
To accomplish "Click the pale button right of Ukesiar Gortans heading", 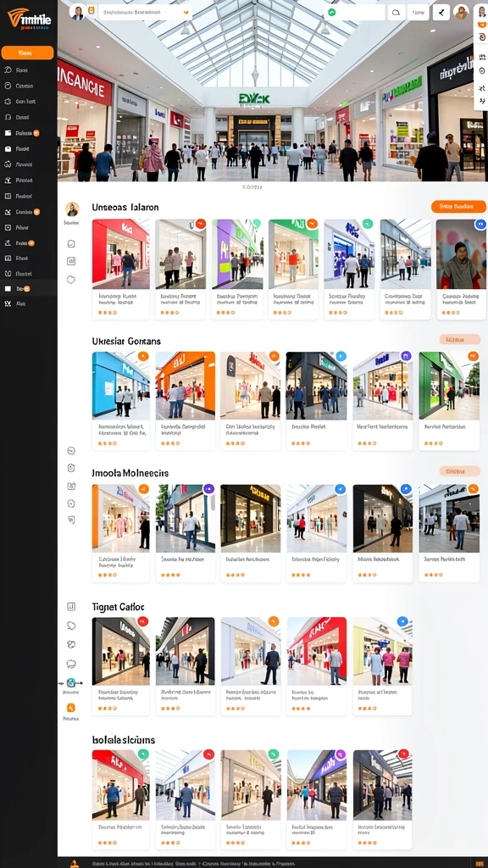I will coord(460,339).
